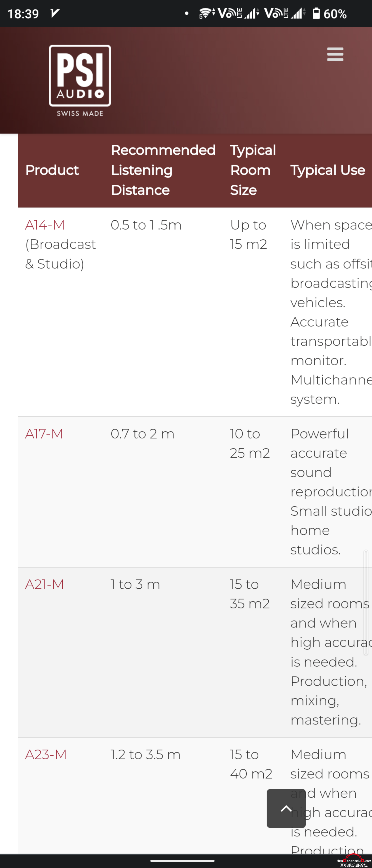Tap the Recommended Listening Distance header
Image resolution: width=372 pixels, height=868 pixels.
point(163,170)
